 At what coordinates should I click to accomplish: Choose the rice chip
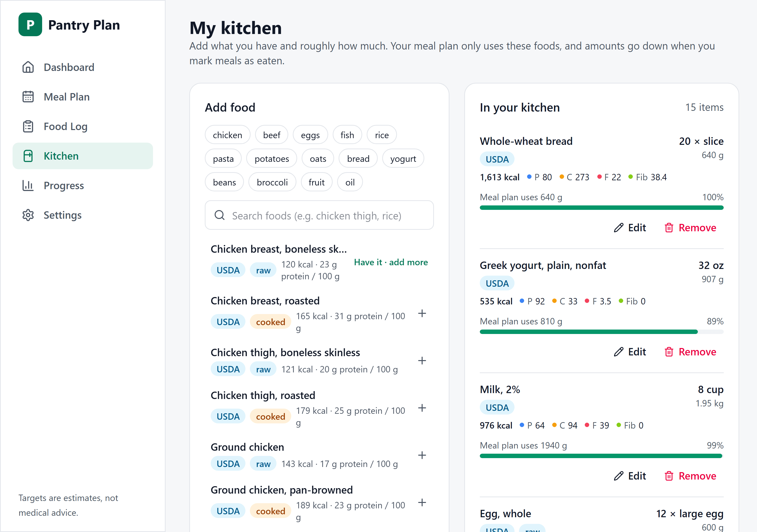(382, 135)
